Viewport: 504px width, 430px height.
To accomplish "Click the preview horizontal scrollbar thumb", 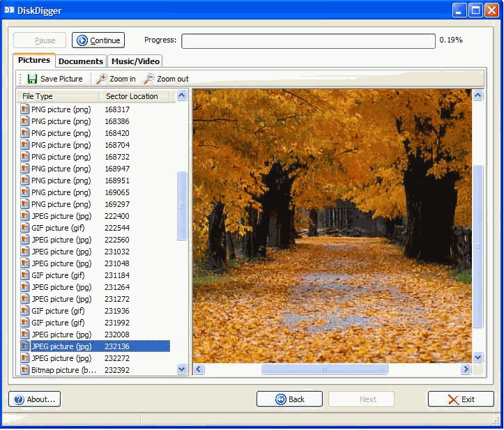I will (324, 369).
